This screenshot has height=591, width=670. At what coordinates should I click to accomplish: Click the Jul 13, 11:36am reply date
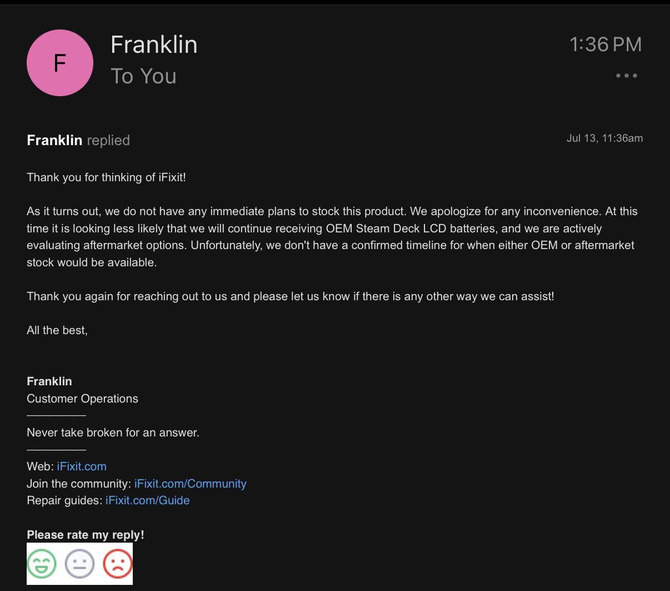click(x=605, y=138)
